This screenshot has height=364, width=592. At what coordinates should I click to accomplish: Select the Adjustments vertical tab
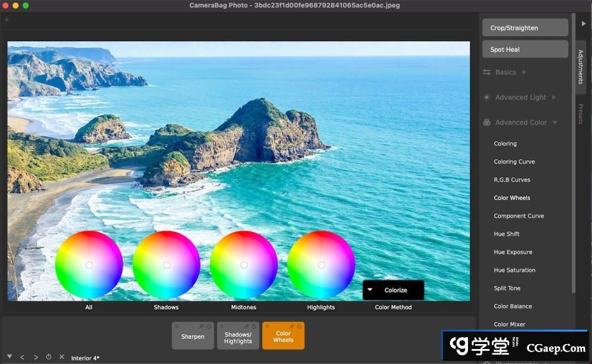coord(581,67)
